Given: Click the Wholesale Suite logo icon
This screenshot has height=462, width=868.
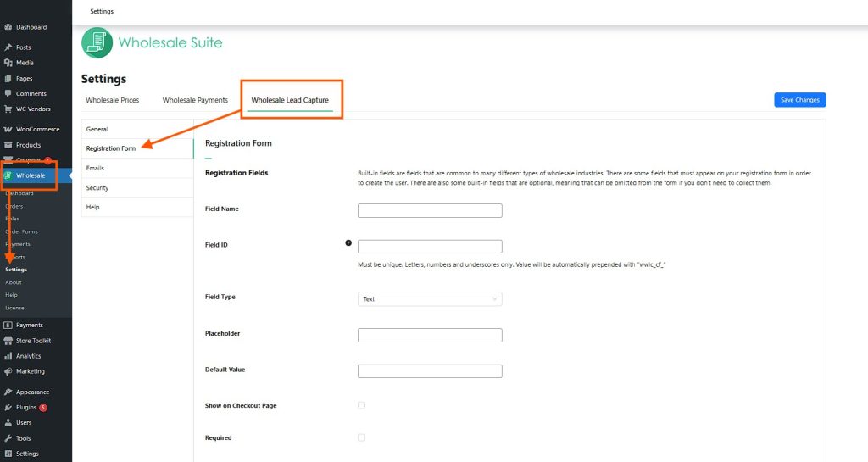Looking at the screenshot, I should point(97,42).
